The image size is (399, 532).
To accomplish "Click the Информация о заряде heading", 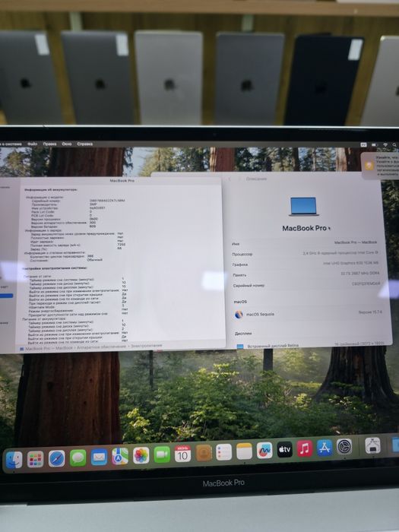I will coord(43,230).
